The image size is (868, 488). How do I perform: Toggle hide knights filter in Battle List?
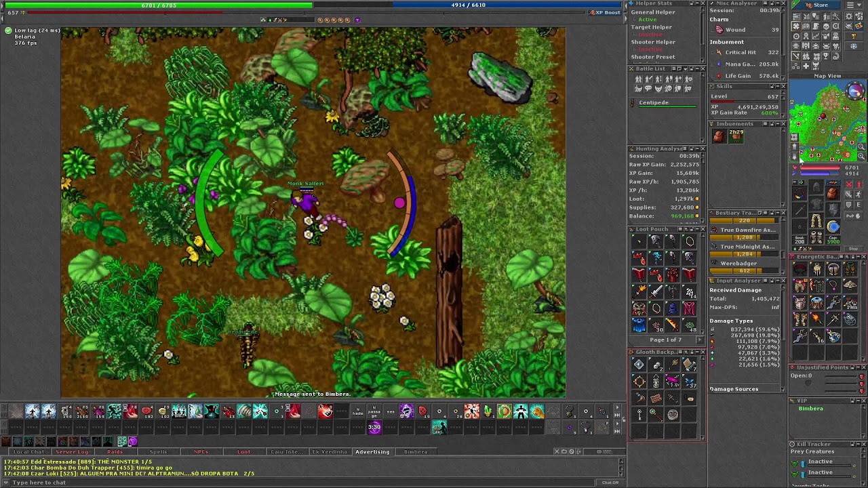click(x=647, y=79)
